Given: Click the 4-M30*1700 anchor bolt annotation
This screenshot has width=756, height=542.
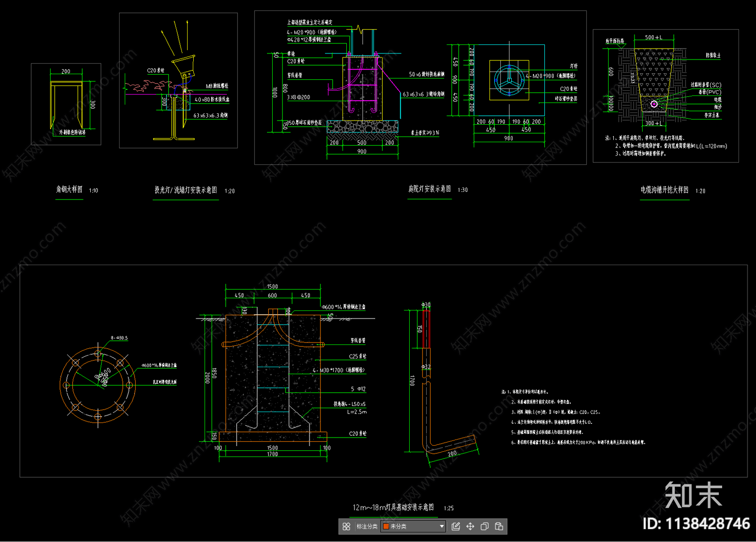Looking at the screenshot, I should point(339,370).
